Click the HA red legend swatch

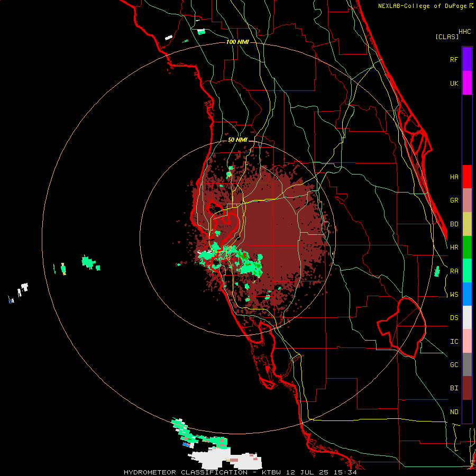pos(467,177)
